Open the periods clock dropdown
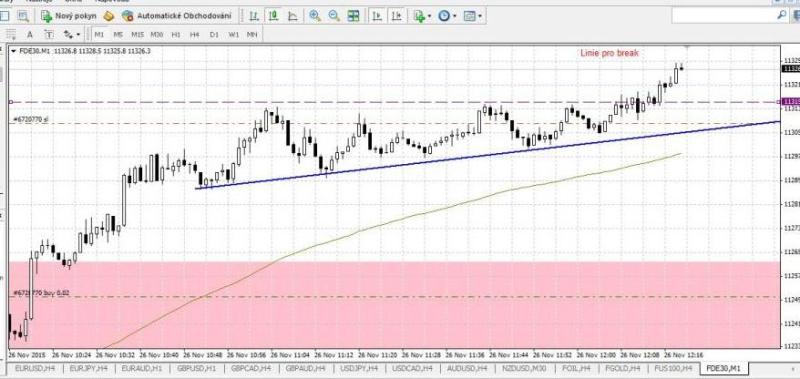 [447, 16]
